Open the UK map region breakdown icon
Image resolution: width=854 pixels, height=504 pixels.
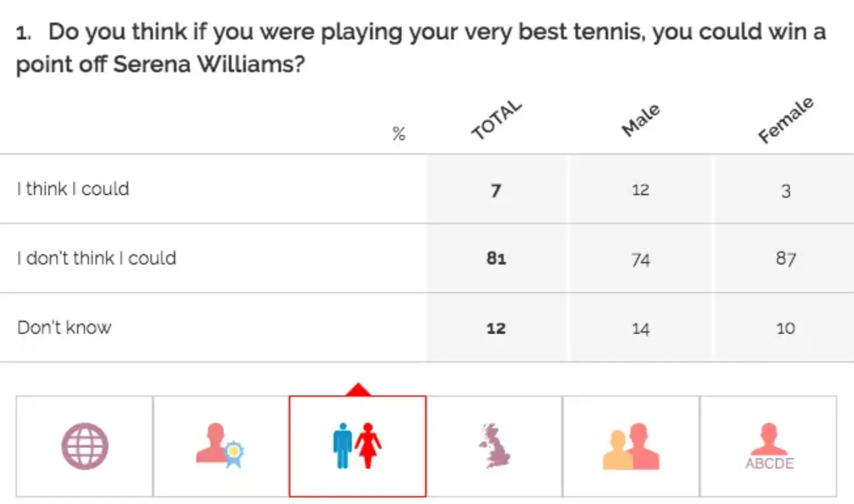[495, 446]
